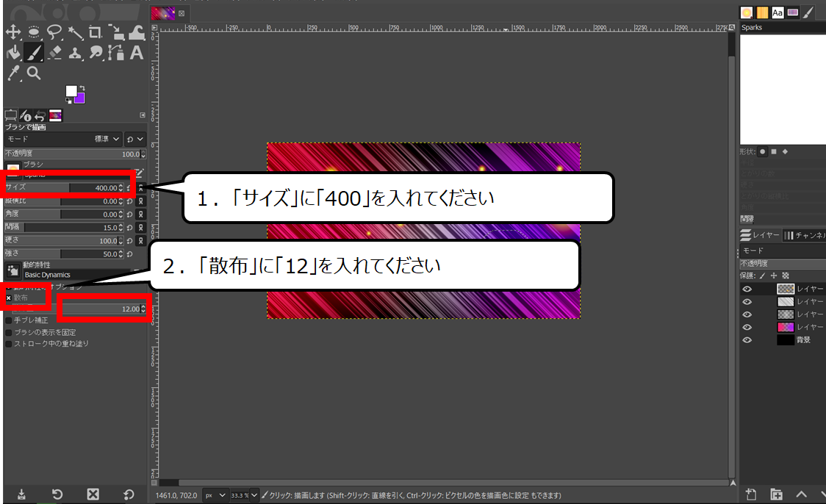Select the Fuzzy Select magic wand
This screenshot has height=504, width=826.
click(x=76, y=32)
